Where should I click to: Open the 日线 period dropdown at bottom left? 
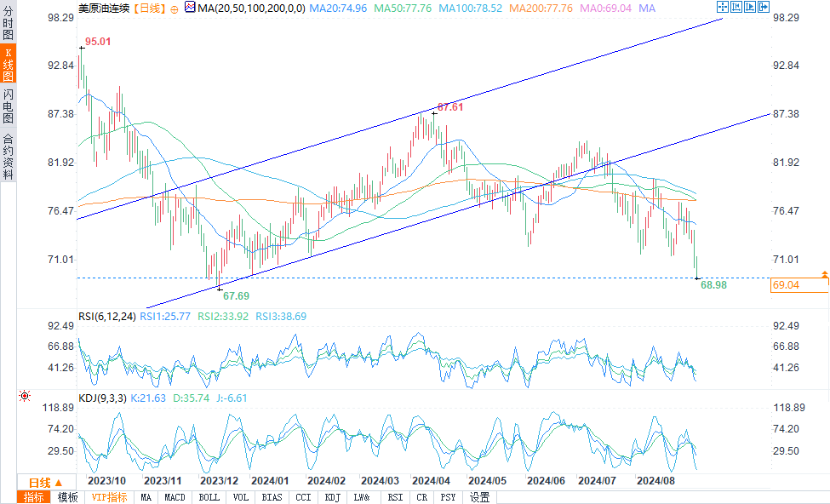46,483
